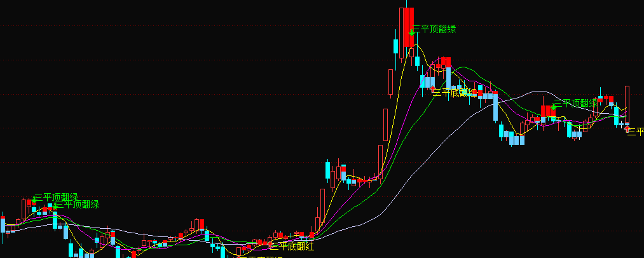Click the green down arrow beside the peak candle
The width and height of the screenshot is (644, 258).
(x=411, y=32)
